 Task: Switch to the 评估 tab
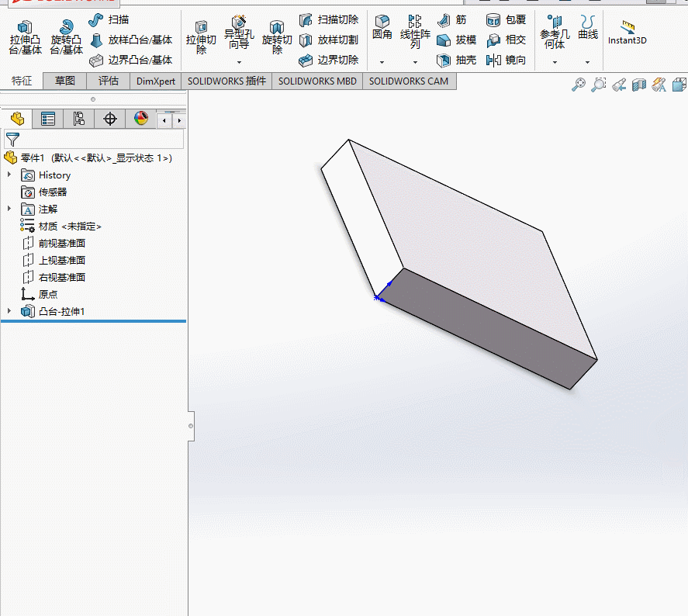tap(108, 81)
